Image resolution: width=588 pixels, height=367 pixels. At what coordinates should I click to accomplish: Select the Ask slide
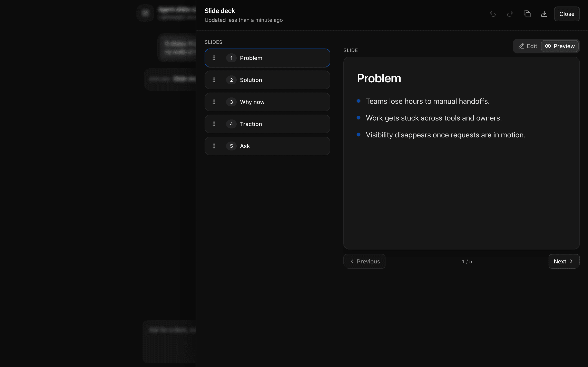click(x=267, y=146)
